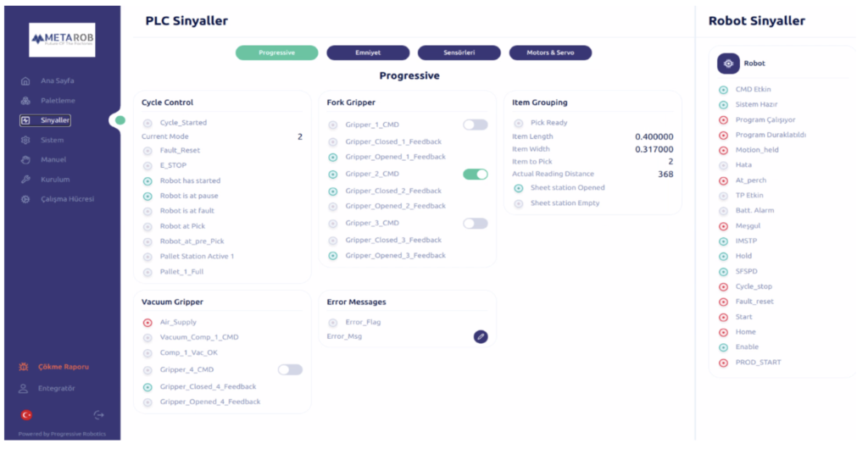
Task: Click the METAROB logo
Action: tap(62, 40)
